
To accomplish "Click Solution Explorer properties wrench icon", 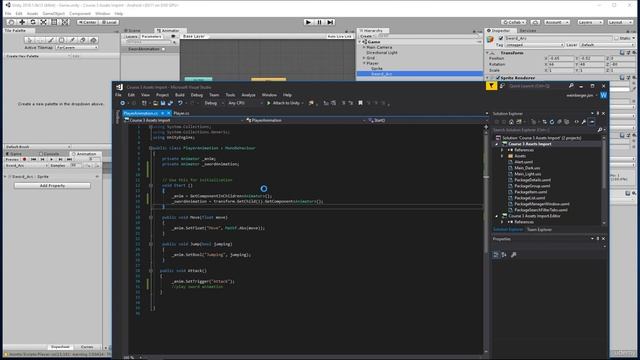I will [584, 122].
